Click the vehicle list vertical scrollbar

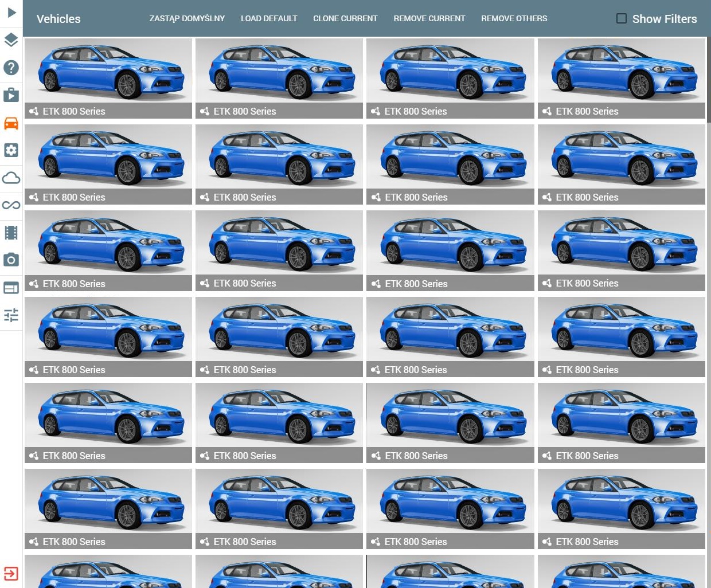pos(709,80)
